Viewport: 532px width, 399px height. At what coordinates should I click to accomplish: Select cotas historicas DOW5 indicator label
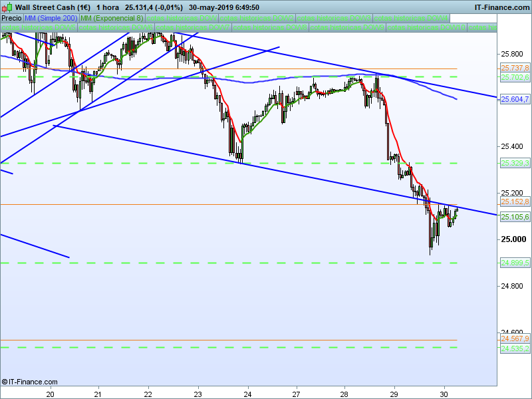pos(39,27)
